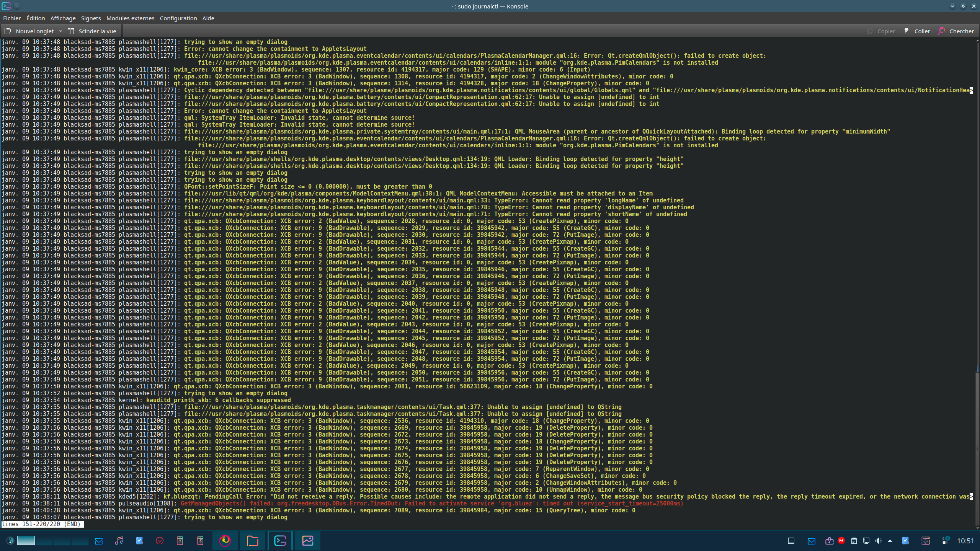Click the terminal vertical scrollbar handle
Image resolution: width=980 pixels, height=551 pixels.
coord(978,450)
